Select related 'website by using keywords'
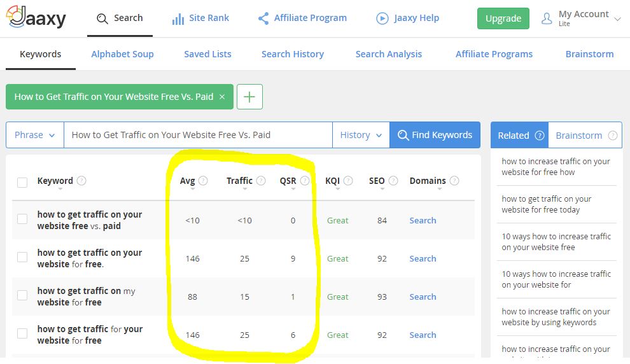This screenshot has height=364, width=630. tap(556, 317)
